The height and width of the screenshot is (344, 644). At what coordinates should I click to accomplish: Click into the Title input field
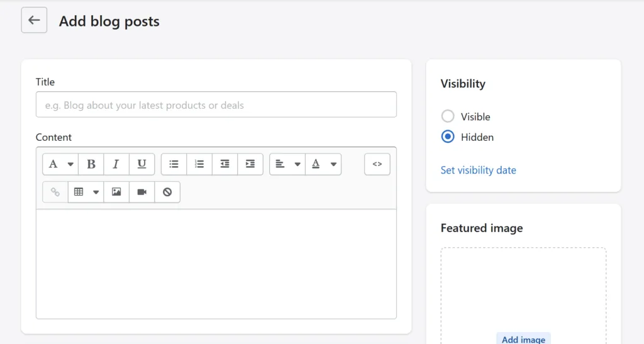click(x=216, y=105)
